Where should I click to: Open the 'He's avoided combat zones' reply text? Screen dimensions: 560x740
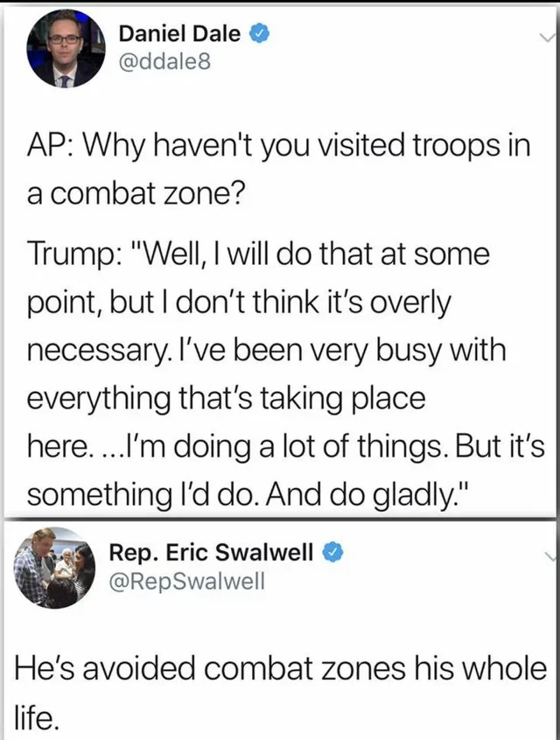(281, 669)
